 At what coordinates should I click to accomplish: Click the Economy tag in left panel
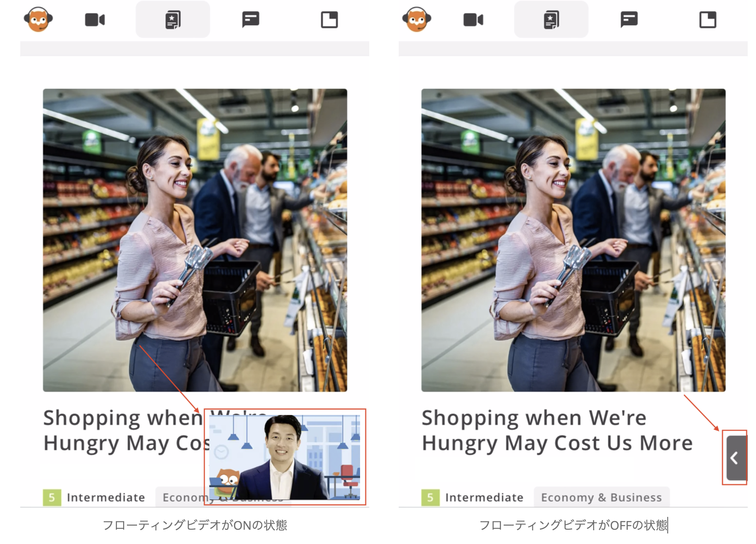coord(182,497)
